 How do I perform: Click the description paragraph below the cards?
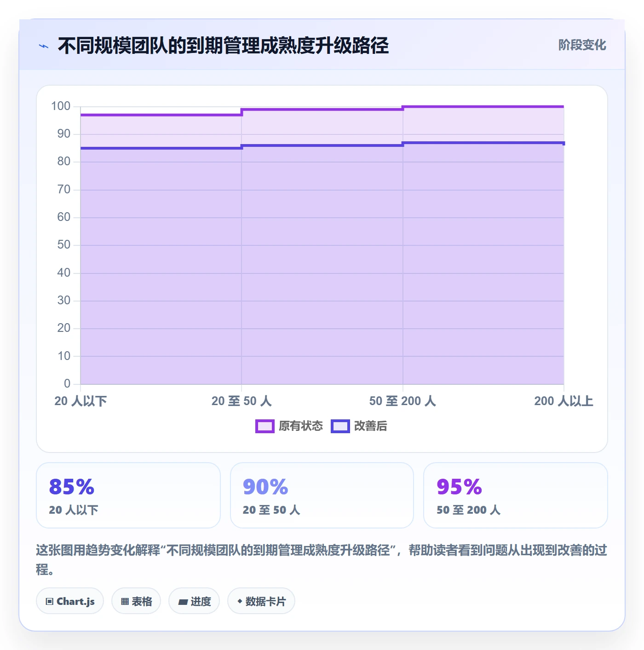322,560
